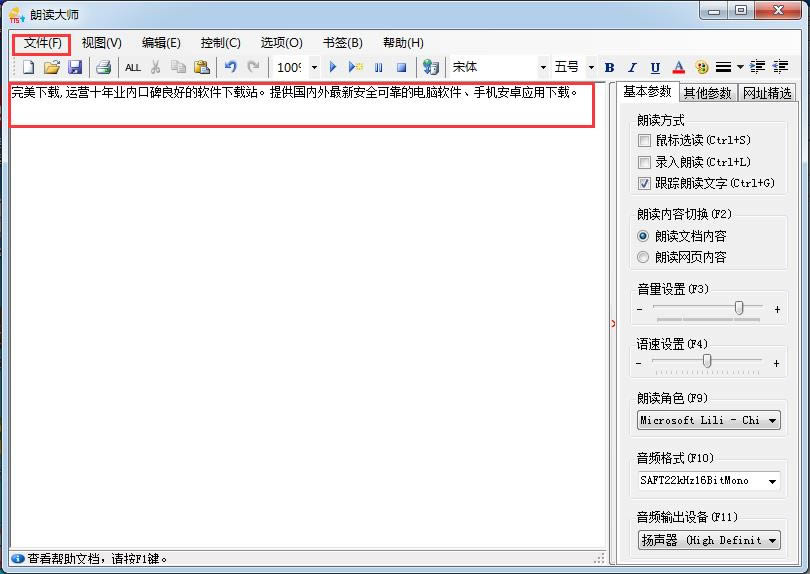The image size is (810, 574).
Task: Apply underline formatting
Action: [x=655, y=68]
